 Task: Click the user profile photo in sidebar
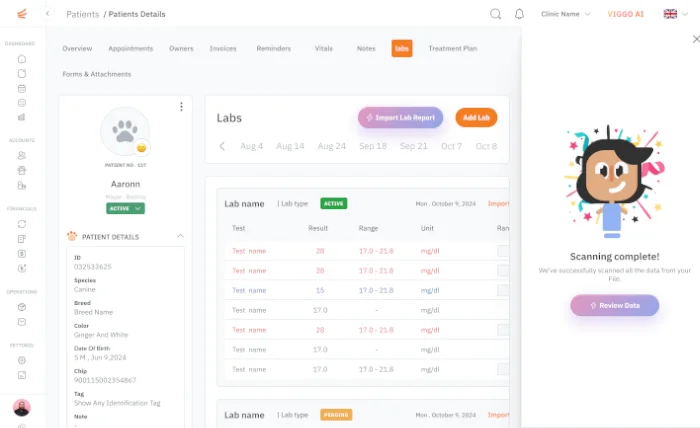tap(21, 407)
